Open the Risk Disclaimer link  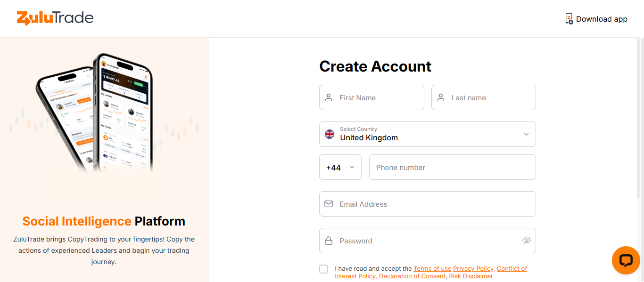pos(471,276)
